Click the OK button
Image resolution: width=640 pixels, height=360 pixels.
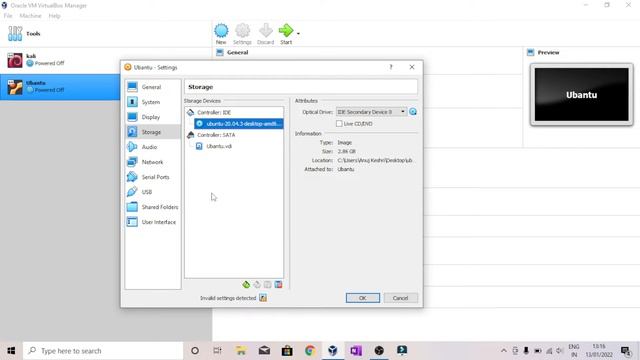tap(362, 298)
